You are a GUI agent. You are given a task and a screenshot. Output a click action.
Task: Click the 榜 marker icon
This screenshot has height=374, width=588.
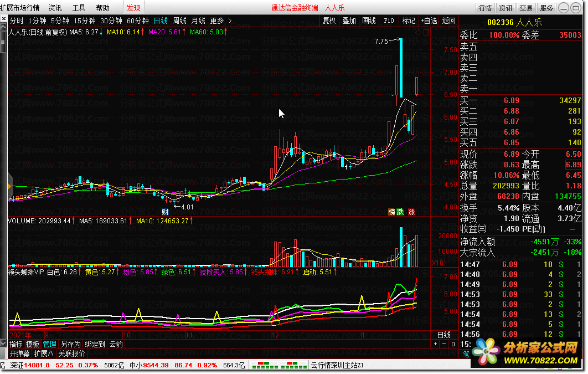tap(391, 212)
